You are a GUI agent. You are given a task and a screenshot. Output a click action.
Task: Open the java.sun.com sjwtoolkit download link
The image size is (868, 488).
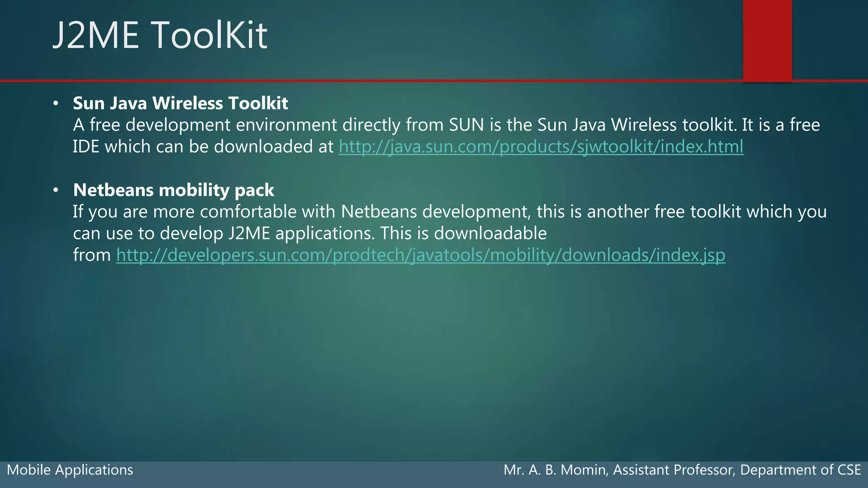[x=541, y=147]
